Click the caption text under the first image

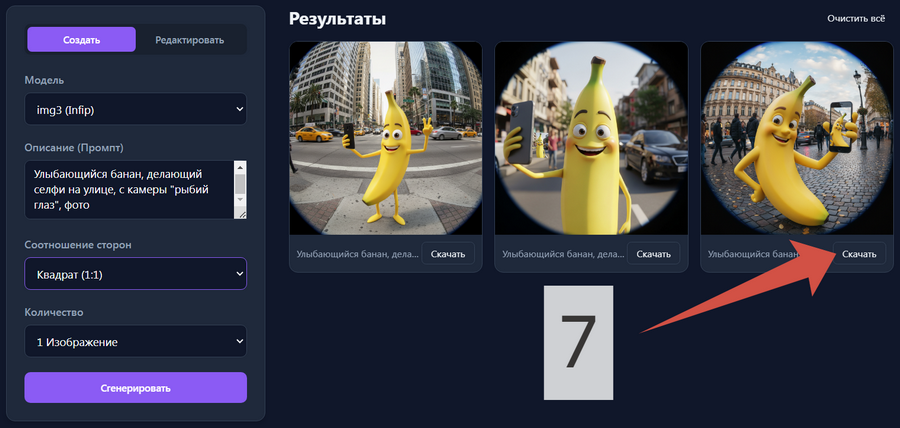(355, 254)
